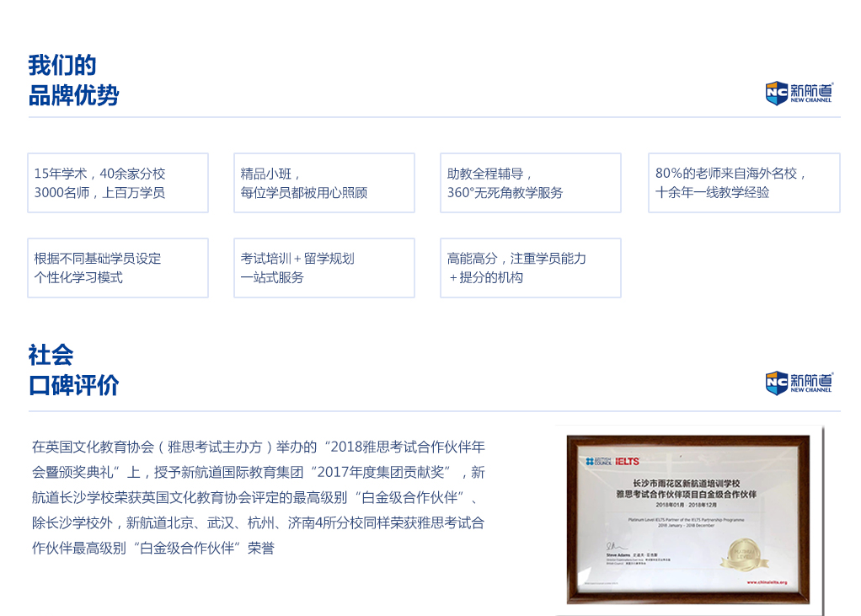Viewport: 861px width, 616px height.
Task: Click the paragraph line starting 会暨颁奖典礼
Action: click(x=258, y=472)
